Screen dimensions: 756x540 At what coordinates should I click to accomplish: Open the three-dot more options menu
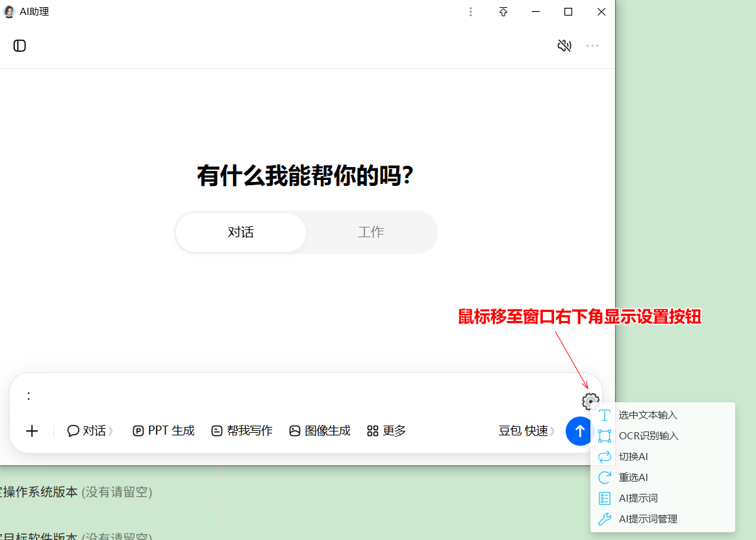[x=592, y=46]
